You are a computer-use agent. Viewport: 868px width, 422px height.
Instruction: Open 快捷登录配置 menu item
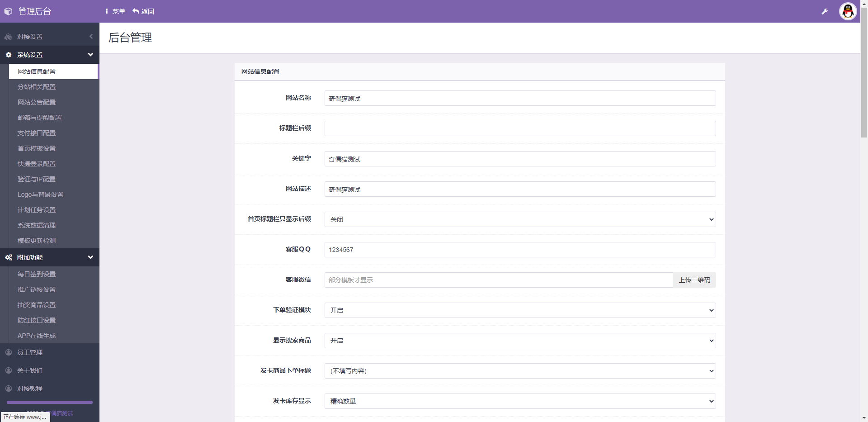click(53, 164)
